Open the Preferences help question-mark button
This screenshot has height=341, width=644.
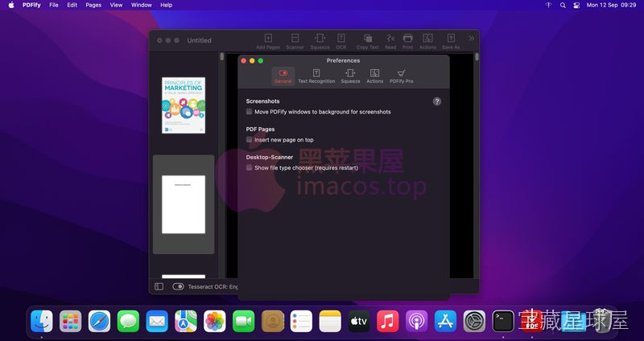point(437,101)
